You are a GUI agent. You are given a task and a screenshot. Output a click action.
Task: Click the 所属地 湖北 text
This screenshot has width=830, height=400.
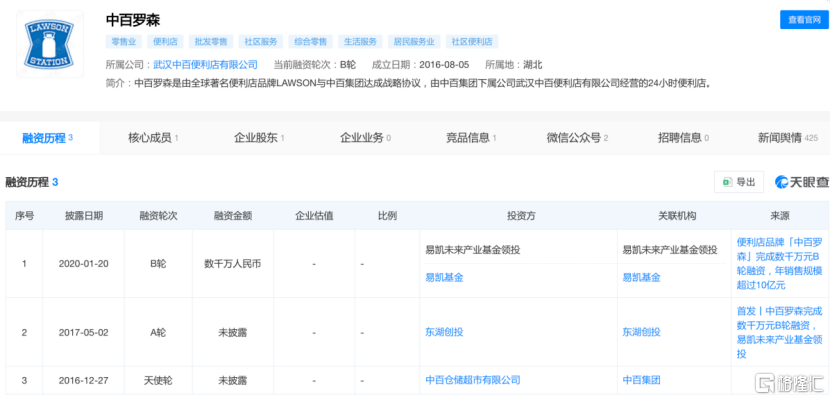pyautogui.click(x=514, y=65)
